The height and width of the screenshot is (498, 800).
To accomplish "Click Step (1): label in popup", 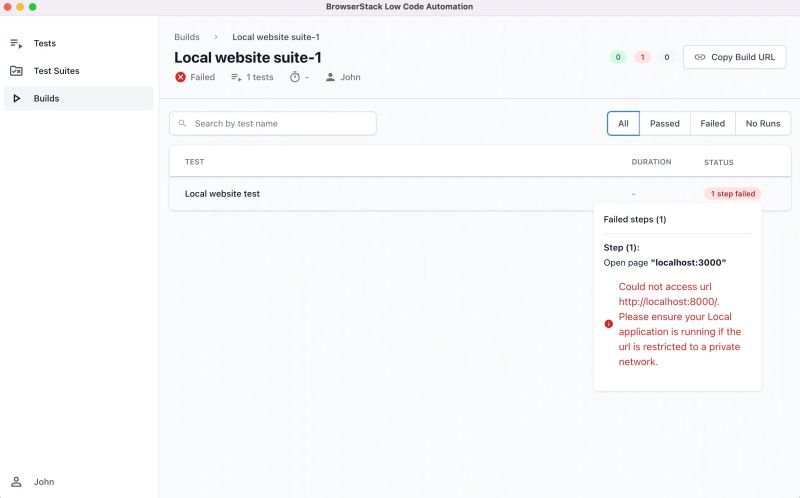I will pos(621,247).
